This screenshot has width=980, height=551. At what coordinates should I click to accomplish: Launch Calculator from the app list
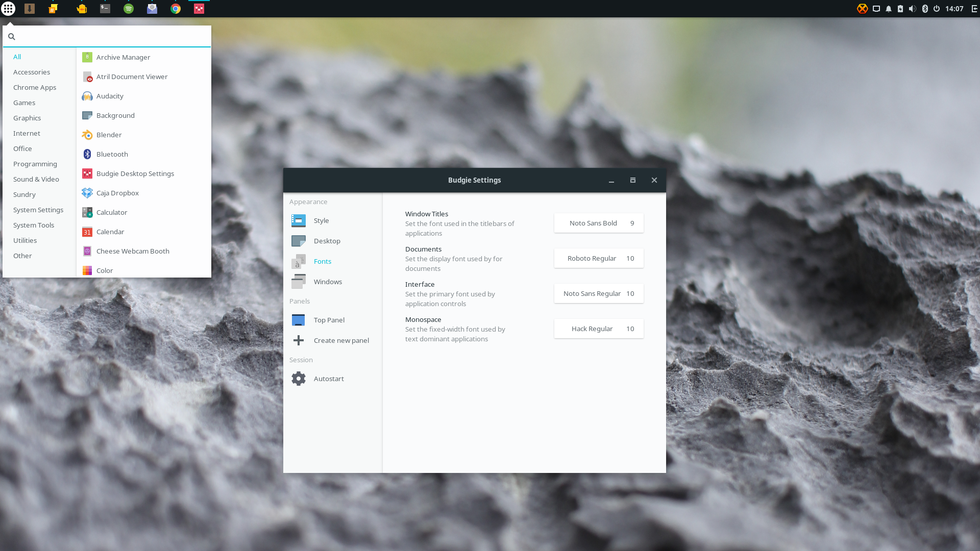pyautogui.click(x=143, y=212)
